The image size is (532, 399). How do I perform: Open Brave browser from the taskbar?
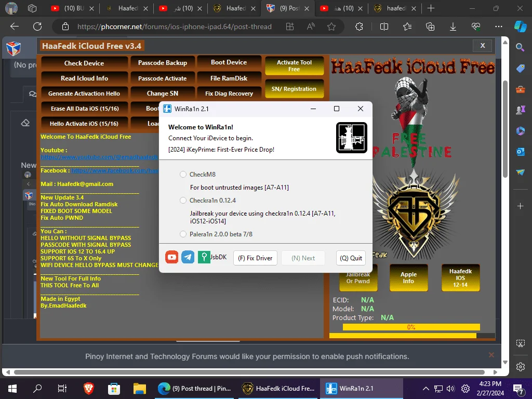88,389
